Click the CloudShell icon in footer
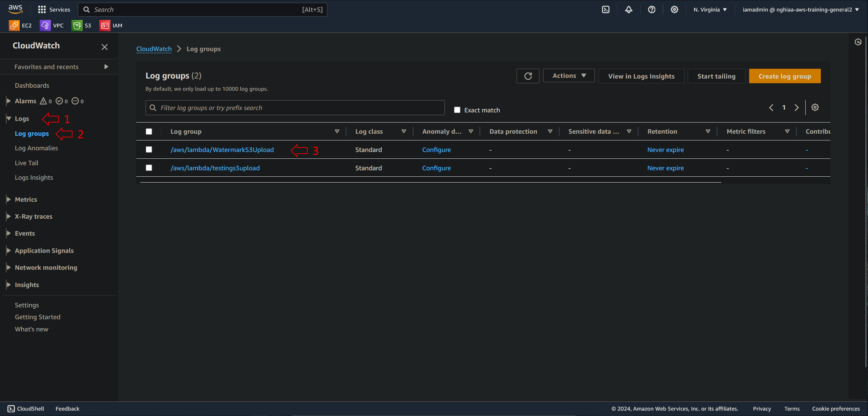868x416 pixels. tap(11, 409)
